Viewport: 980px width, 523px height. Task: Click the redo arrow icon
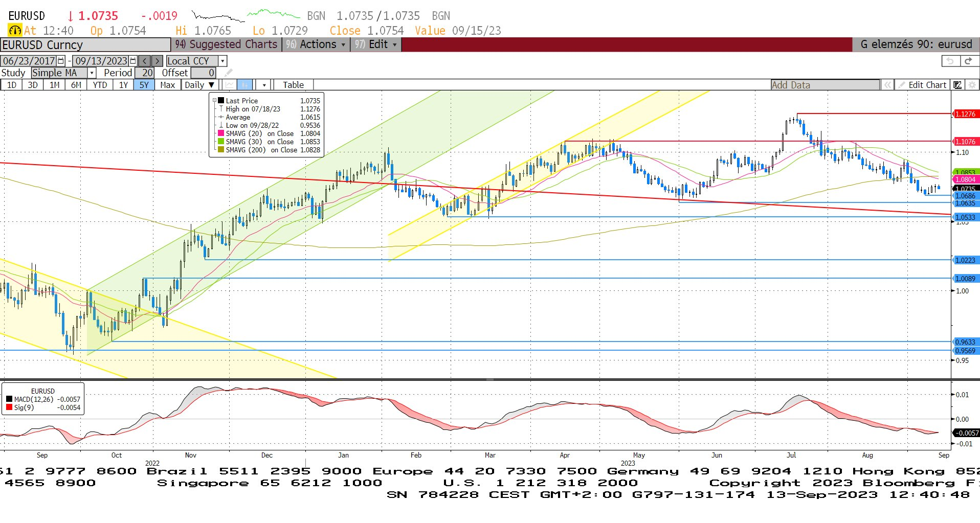pos(968,61)
